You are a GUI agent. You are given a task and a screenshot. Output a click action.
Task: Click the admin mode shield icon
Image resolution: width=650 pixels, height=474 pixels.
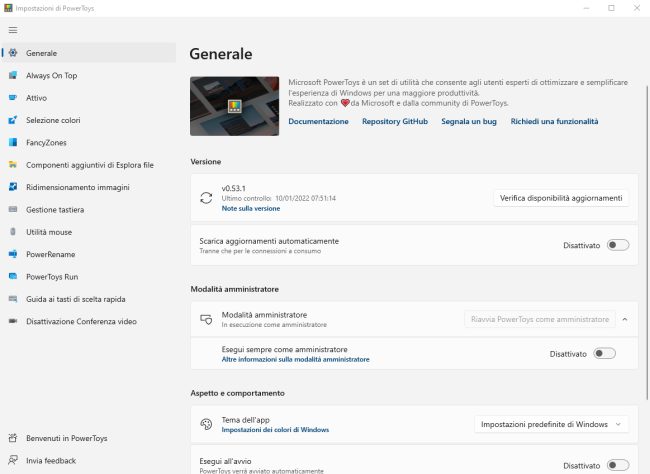pos(206,319)
